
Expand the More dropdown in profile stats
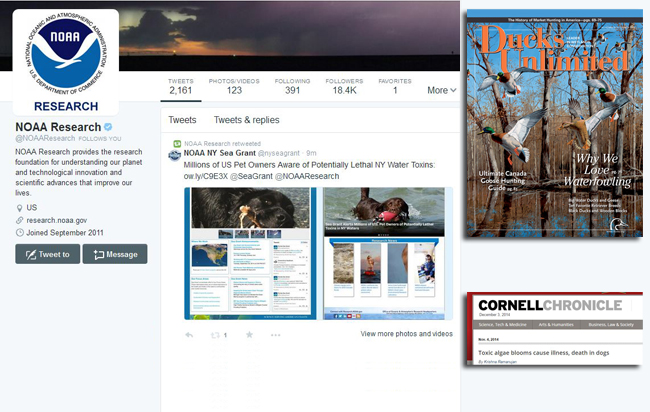click(441, 90)
